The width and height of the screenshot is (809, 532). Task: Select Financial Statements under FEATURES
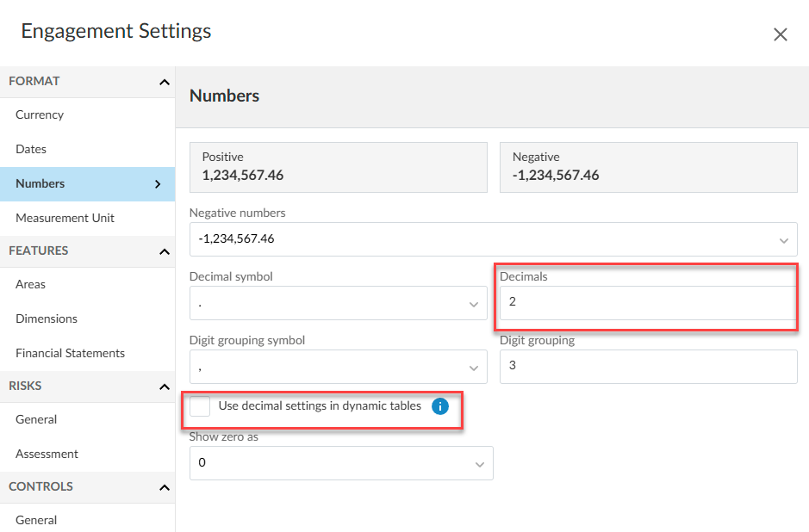tap(70, 353)
